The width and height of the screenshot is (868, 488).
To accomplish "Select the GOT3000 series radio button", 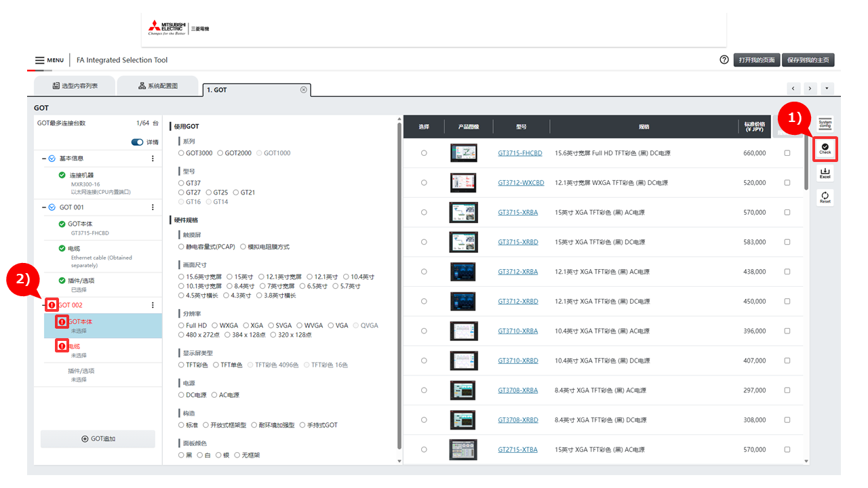I will point(181,153).
